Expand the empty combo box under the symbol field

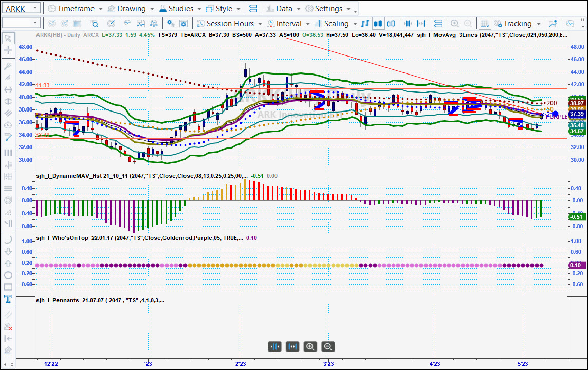(x=35, y=23)
